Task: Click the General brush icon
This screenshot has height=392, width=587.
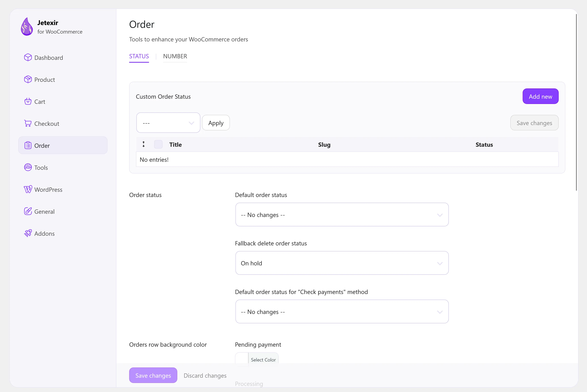Action: tap(28, 212)
